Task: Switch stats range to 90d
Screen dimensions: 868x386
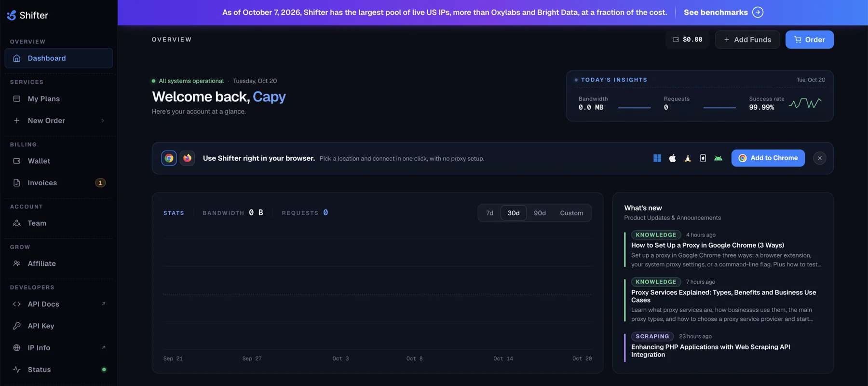Action: click(540, 213)
